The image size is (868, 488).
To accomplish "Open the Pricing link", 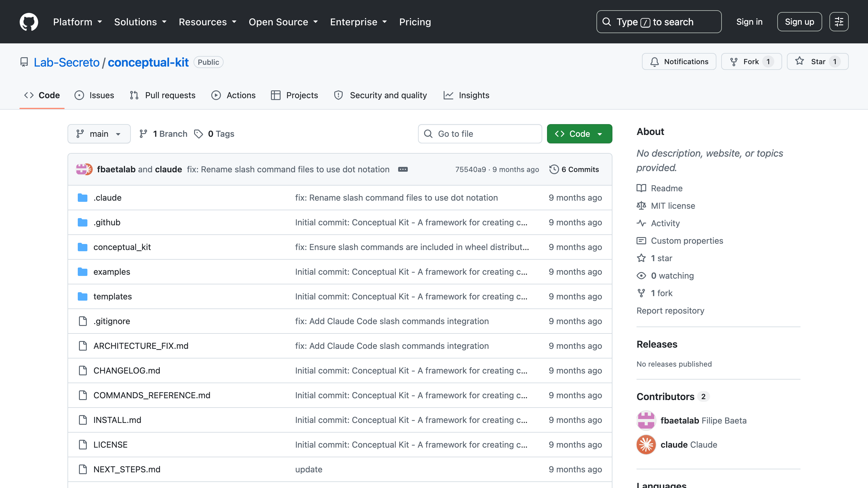I will (x=415, y=22).
